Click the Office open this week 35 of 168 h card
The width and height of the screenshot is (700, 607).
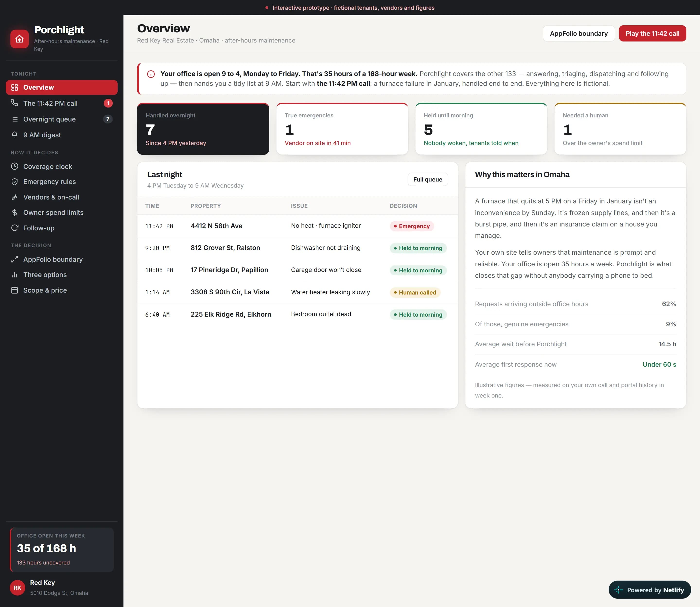click(62, 549)
